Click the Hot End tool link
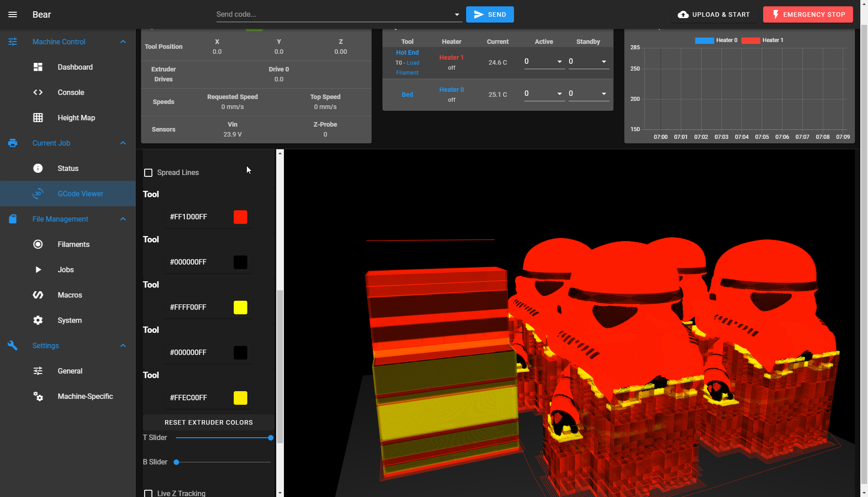868x497 pixels. click(407, 52)
